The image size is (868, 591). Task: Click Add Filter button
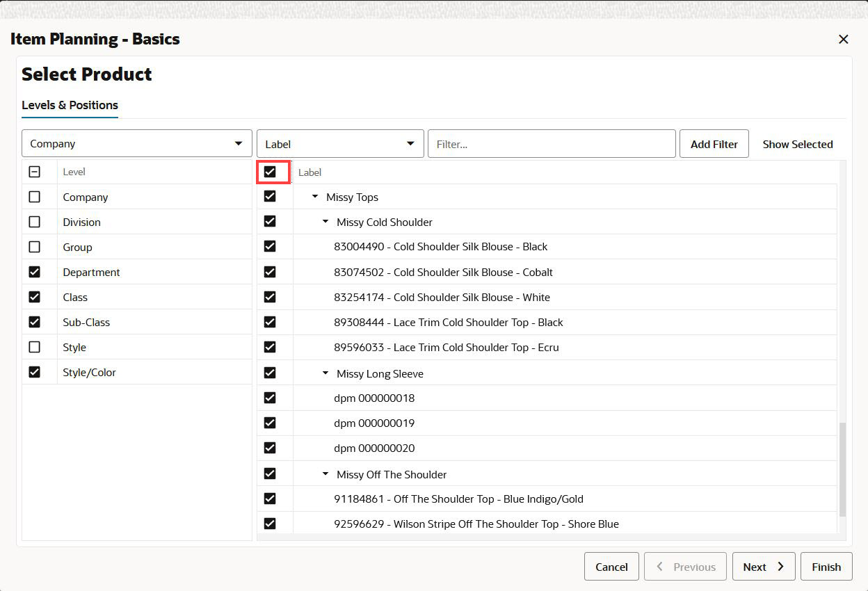[x=714, y=144]
